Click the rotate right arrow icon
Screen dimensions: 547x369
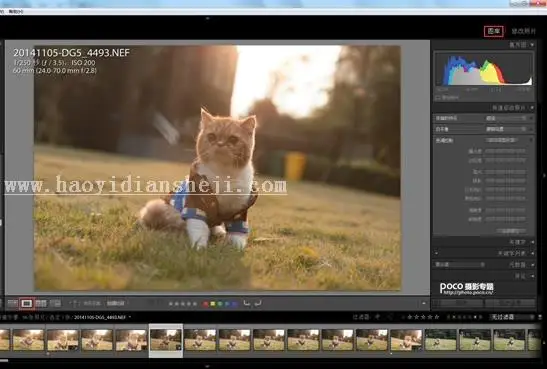pos(258,303)
